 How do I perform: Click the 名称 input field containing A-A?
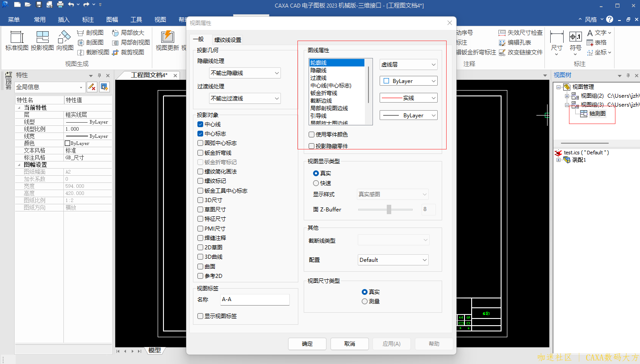(255, 300)
